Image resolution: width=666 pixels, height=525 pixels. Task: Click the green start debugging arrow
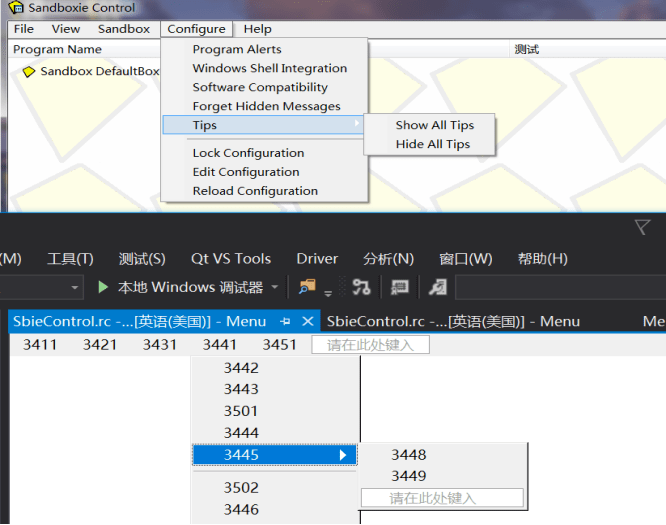(103, 287)
